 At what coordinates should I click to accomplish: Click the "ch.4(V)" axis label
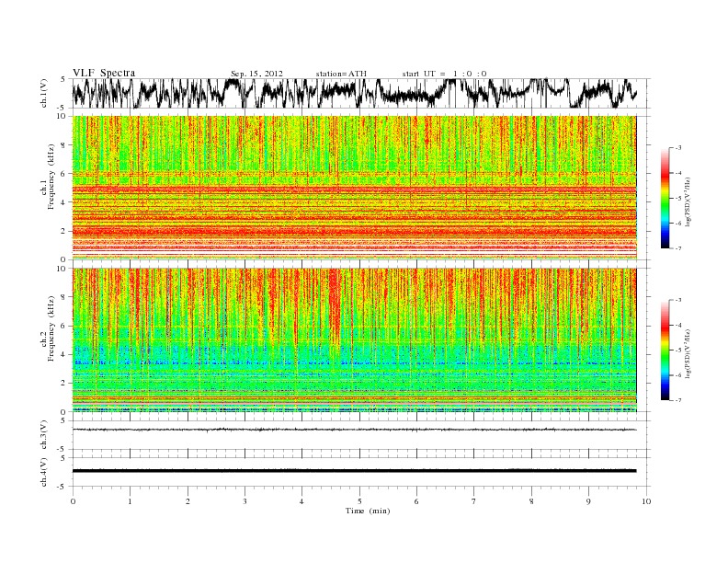44,473
